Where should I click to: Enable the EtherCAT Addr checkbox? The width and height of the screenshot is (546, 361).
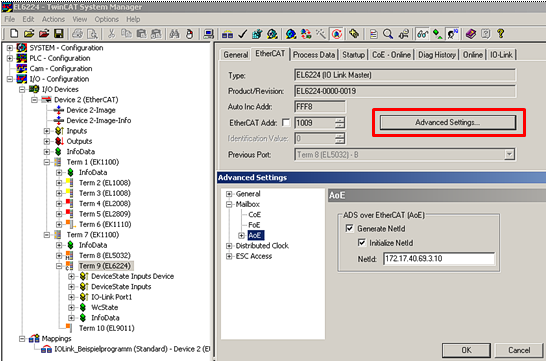(x=286, y=123)
